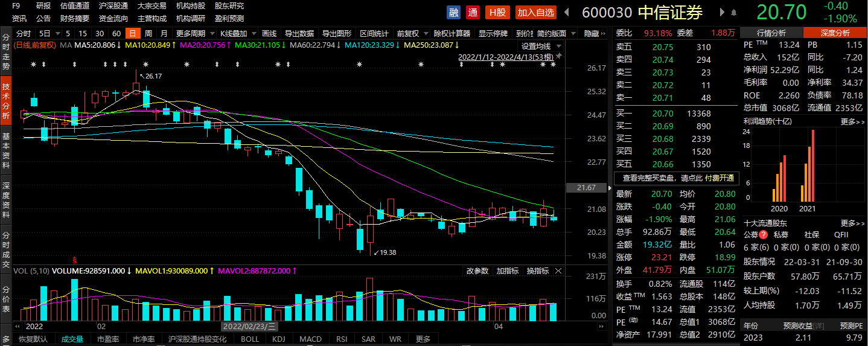This screenshot has height=346, width=868.
Task: Select the BOLL indicator tab
Action: tap(249, 339)
